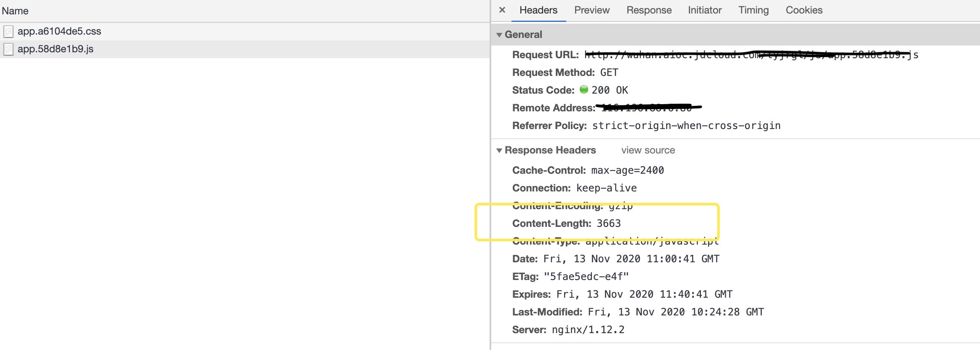
Task: Click the Cache-Control max-age=2400 value
Action: click(627, 170)
